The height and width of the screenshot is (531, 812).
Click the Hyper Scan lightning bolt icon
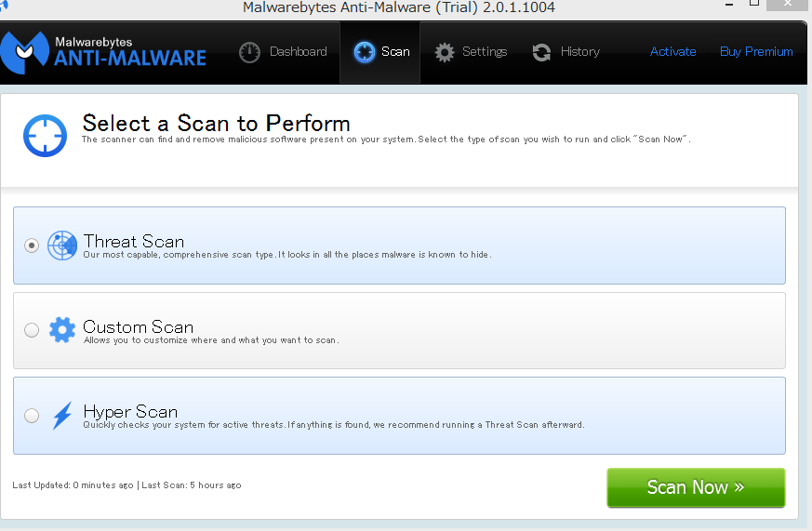tap(62, 415)
